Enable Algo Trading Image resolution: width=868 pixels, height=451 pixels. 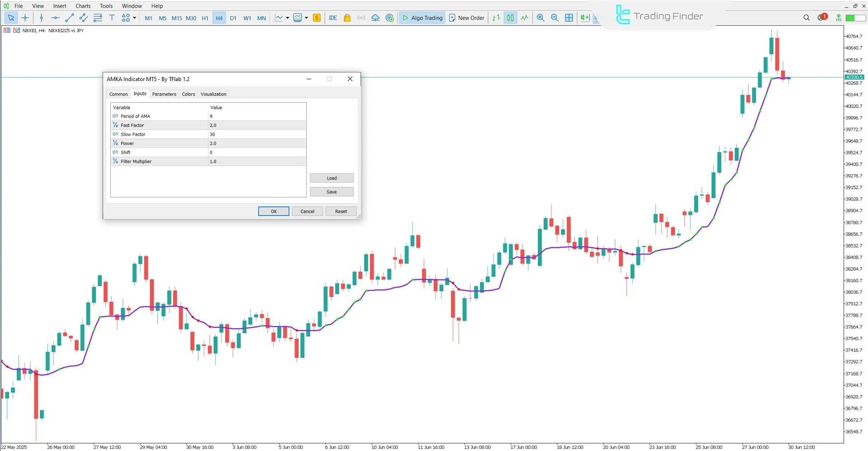click(422, 18)
